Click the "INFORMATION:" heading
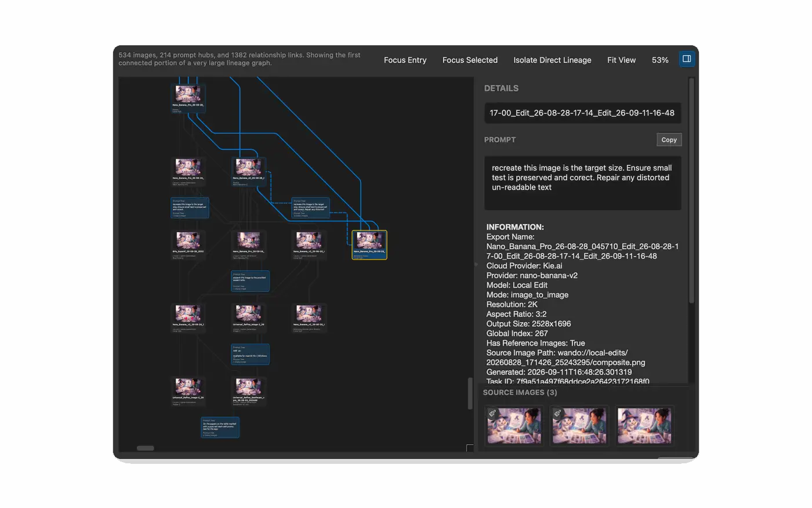This screenshot has height=508, width=812. [515, 227]
